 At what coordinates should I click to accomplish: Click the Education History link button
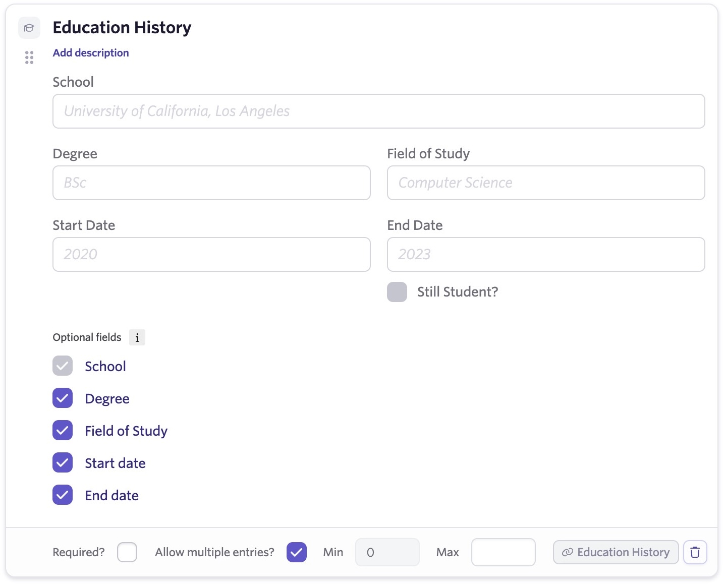coord(616,552)
